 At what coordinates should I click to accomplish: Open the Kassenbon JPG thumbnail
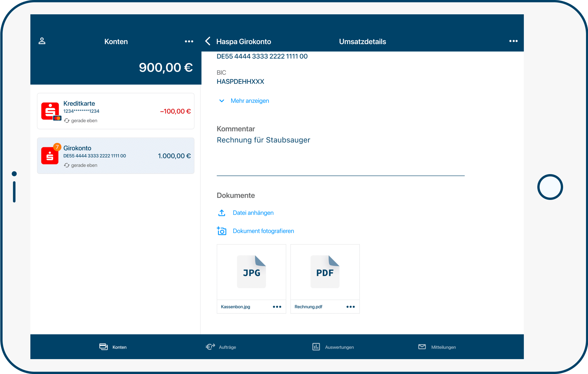tap(251, 272)
